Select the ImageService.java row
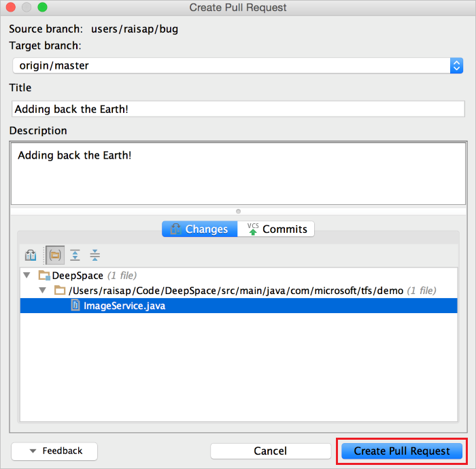476x469 pixels. 238,306
